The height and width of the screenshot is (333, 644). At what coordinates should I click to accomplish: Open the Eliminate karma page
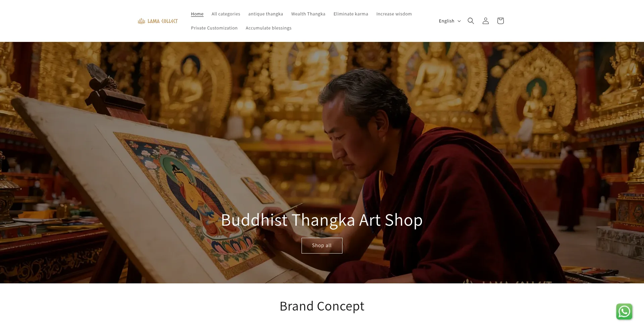[351, 14]
